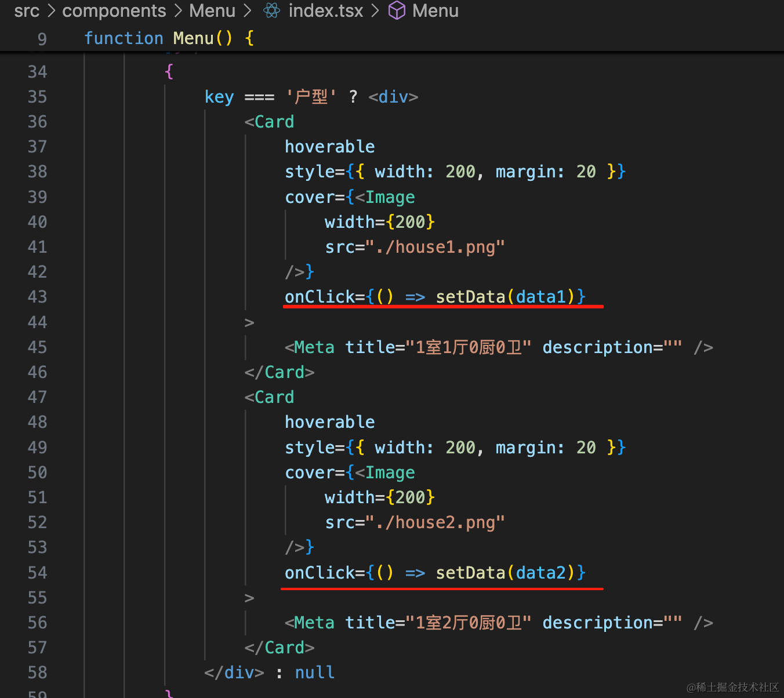Open the components breadcrumb folder
Image resolution: width=784 pixels, height=698 pixels.
click(x=114, y=10)
